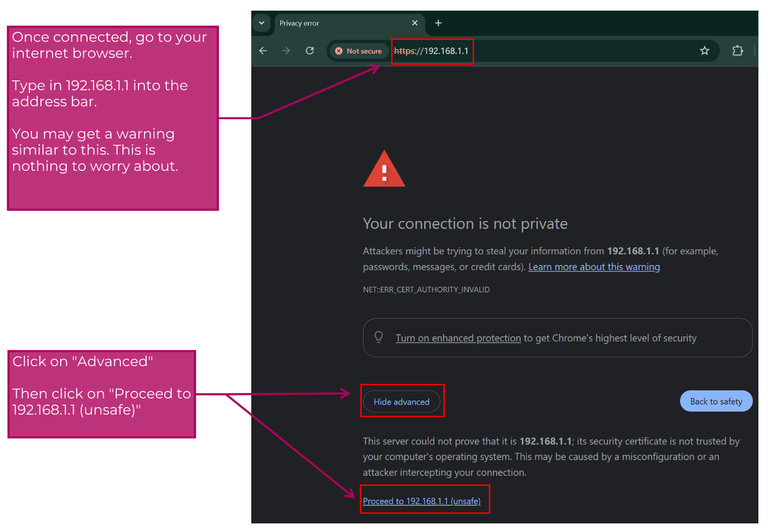Screen dimensions: 768x532
Task: Proceed to 192.168.1.1 (unsafe) link
Action: pos(422,501)
